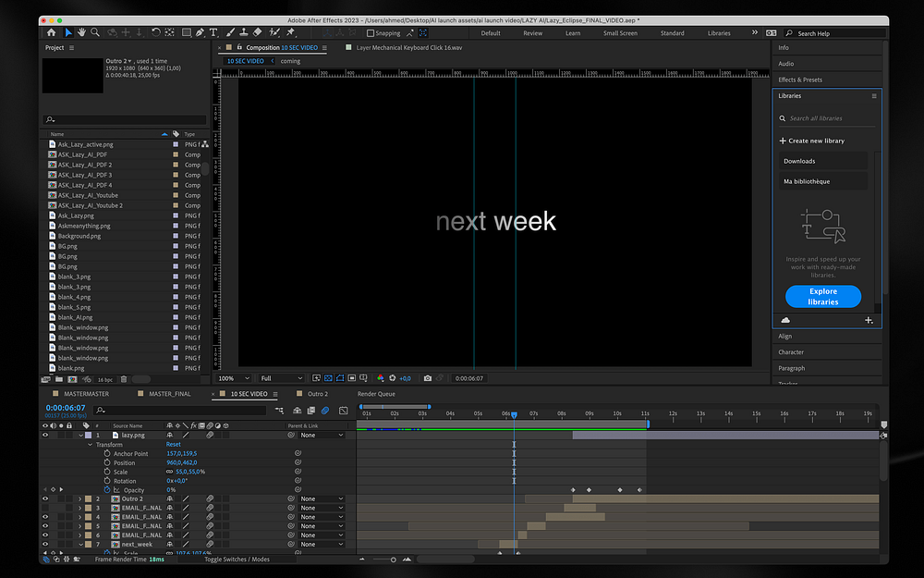Click the Reset Exposure icon
This screenshot has width=924, height=578.
[x=393, y=378]
